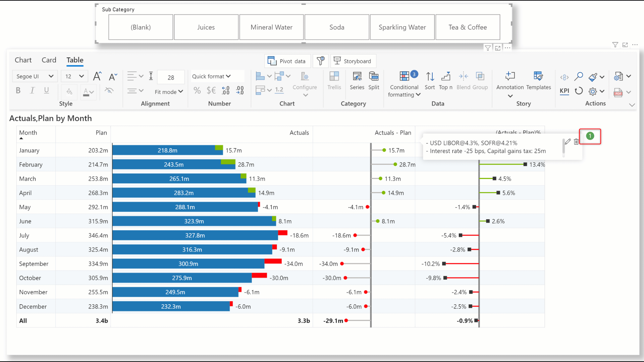Image resolution: width=644 pixels, height=362 pixels.
Task: Click the search magnifier icon in Actions
Action: 579,77
